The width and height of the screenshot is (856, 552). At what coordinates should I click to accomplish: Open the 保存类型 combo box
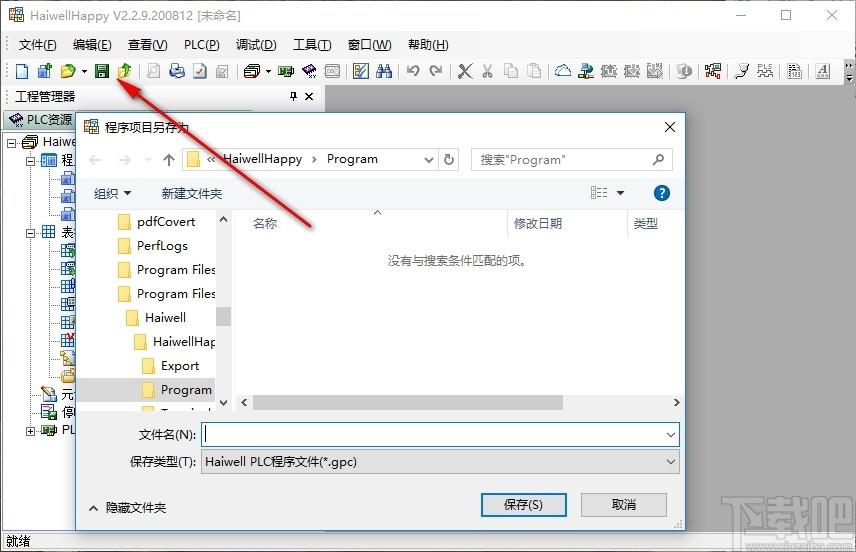click(x=441, y=462)
